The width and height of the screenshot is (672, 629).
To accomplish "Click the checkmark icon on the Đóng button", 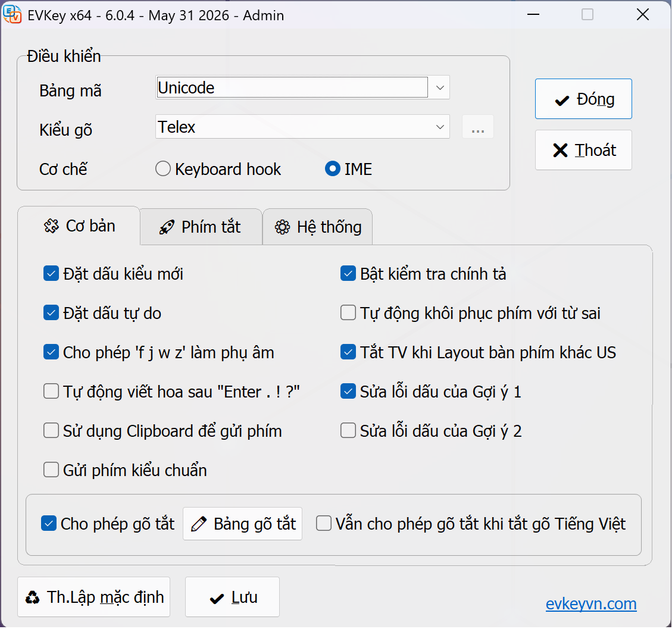I will [x=561, y=100].
